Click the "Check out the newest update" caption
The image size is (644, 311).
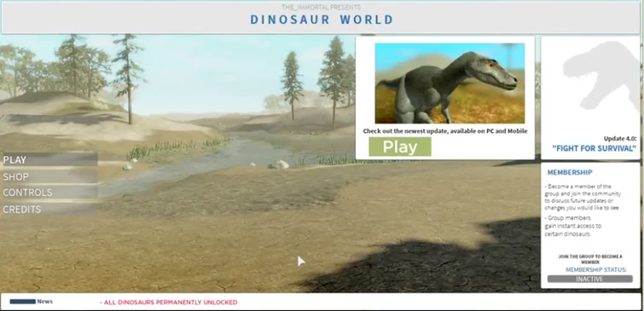444,131
